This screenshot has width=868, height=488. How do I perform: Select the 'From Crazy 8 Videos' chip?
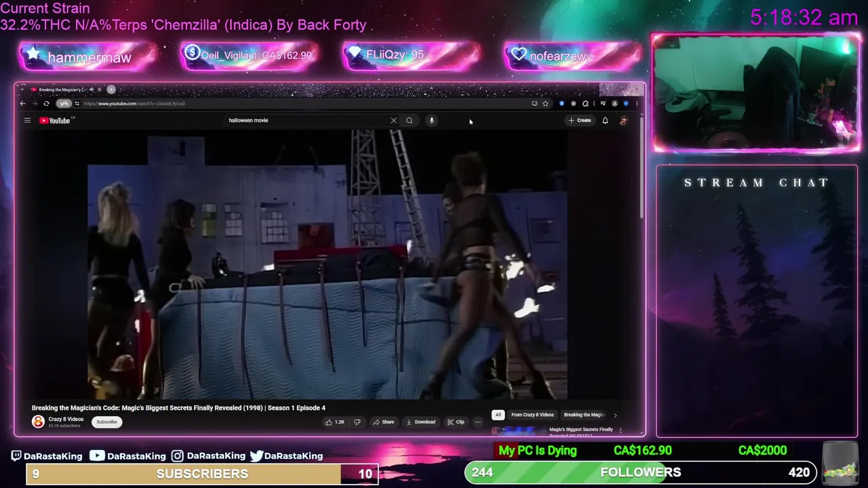[x=532, y=415]
